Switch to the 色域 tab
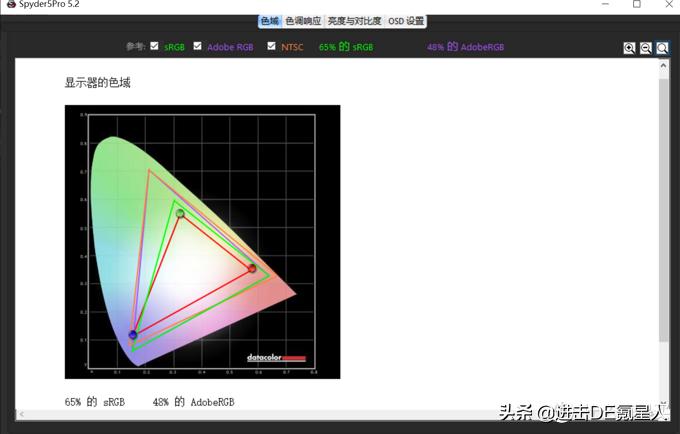This screenshot has width=680, height=434. coord(270,21)
